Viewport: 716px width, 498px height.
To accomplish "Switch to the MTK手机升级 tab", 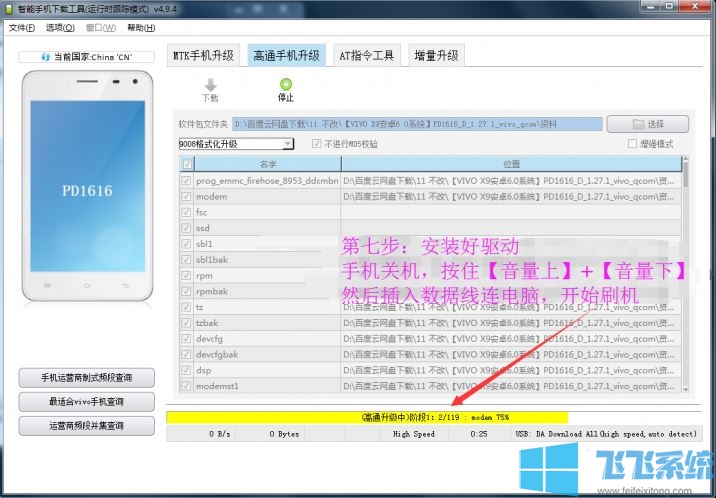I will (x=203, y=56).
